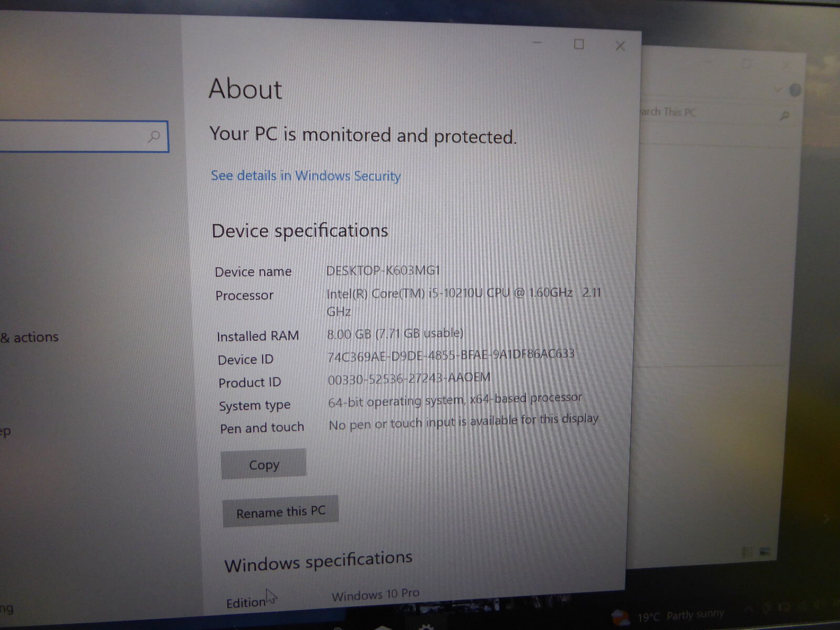The width and height of the screenshot is (840, 630).
Task: Close the Settings About window
Action: [x=620, y=46]
